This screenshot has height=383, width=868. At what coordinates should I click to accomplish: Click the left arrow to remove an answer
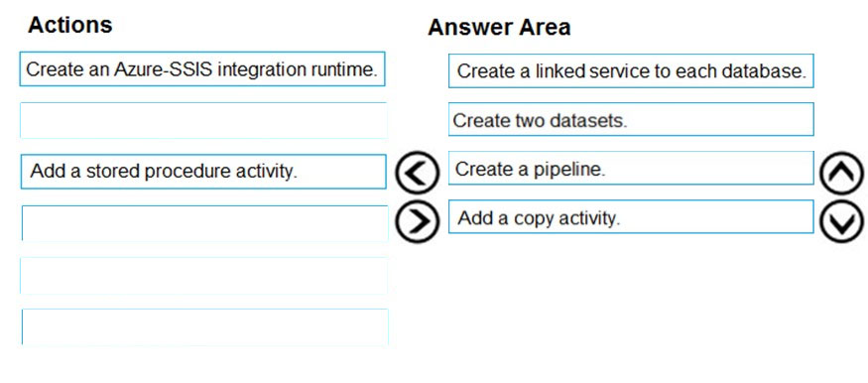[417, 173]
